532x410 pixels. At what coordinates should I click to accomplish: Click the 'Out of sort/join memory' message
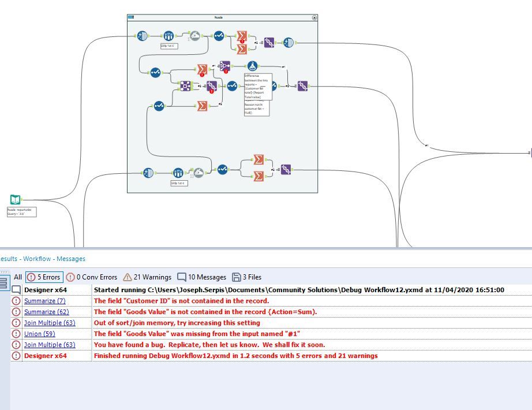(177, 323)
